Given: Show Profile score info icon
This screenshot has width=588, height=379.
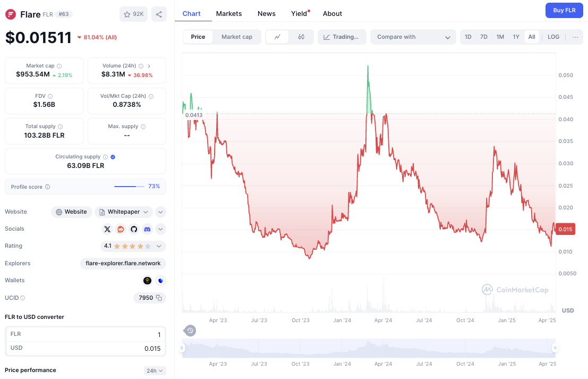Looking at the screenshot, I should [x=48, y=187].
